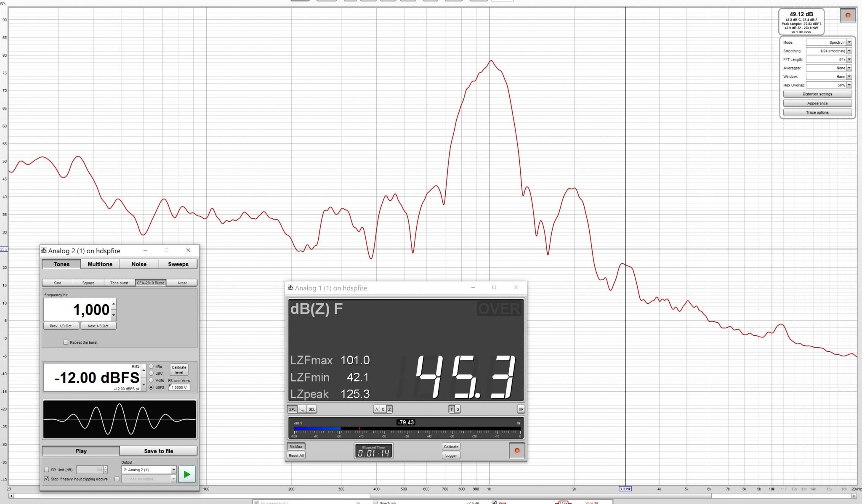Toggle the Peak trace checkbox in legend
This screenshot has width=862, height=504.
(x=494, y=502)
